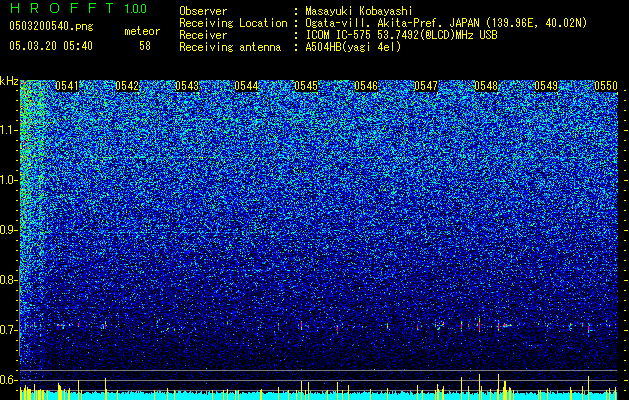
Task: Click the 0549 time marker
Action: click(546, 86)
